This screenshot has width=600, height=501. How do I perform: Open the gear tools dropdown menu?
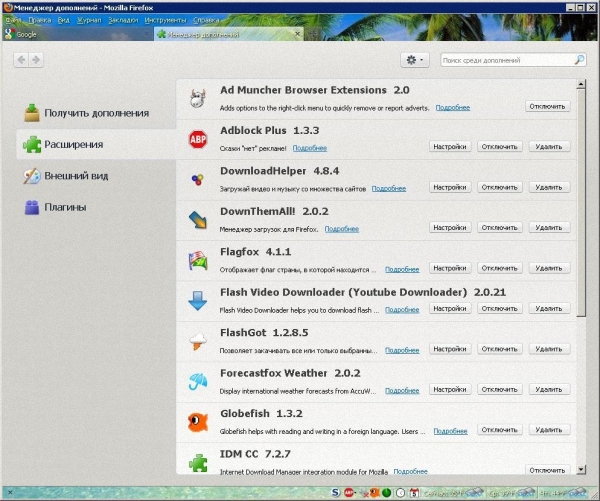click(x=414, y=60)
